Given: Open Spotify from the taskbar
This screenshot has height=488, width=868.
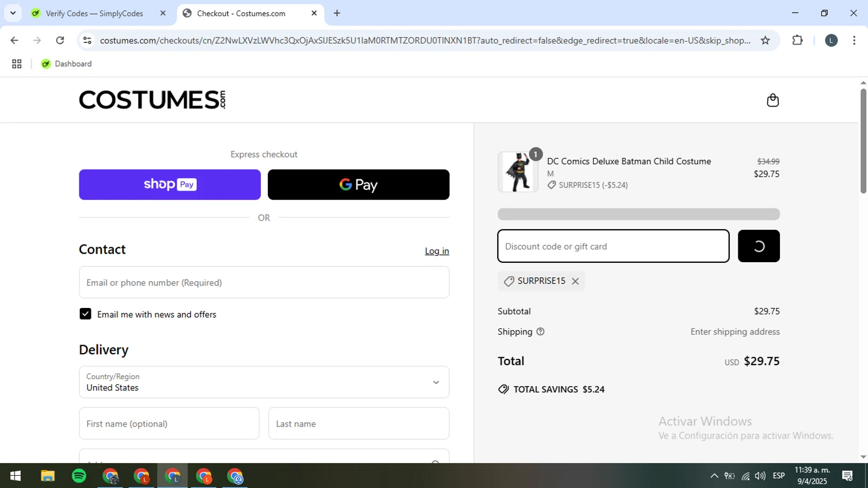Looking at the screenshot, I should [79, 476].
